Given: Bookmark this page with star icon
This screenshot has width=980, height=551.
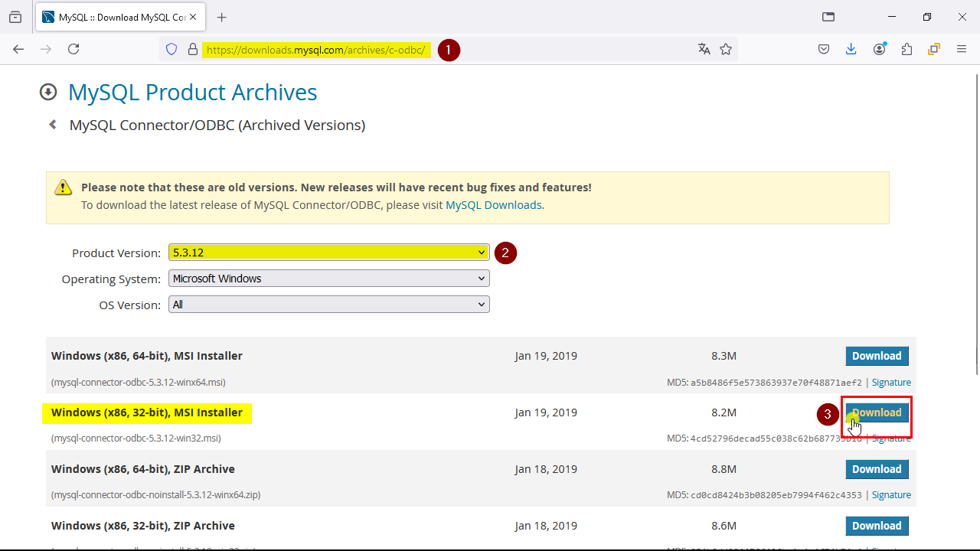Looking at the screenshot, I should (726, 49).
